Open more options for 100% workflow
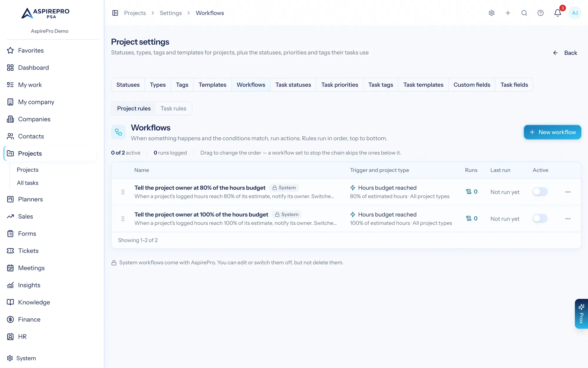 (568, 219)
